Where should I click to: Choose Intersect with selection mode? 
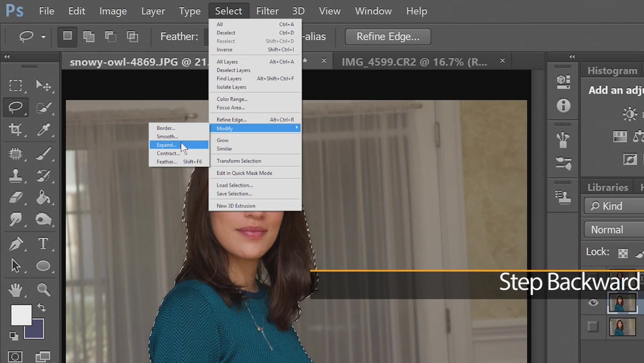(x=132, y=36)
